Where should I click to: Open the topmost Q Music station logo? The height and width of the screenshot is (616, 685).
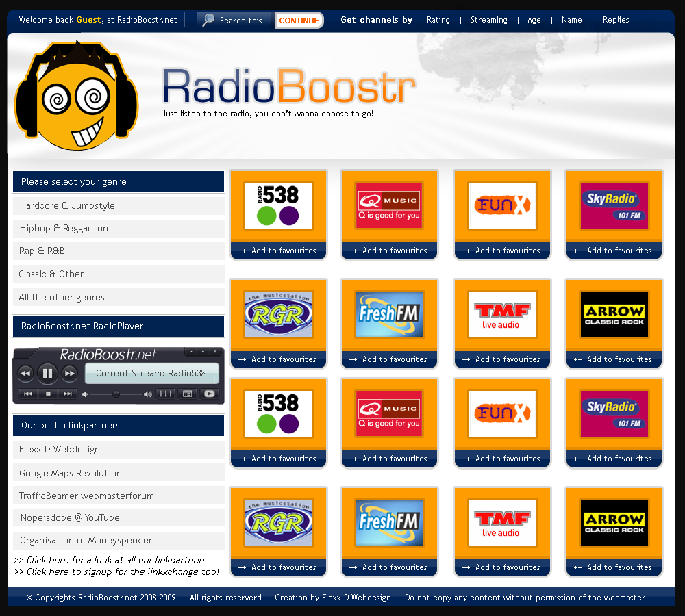pyautogui.click(x=389, y=205)
